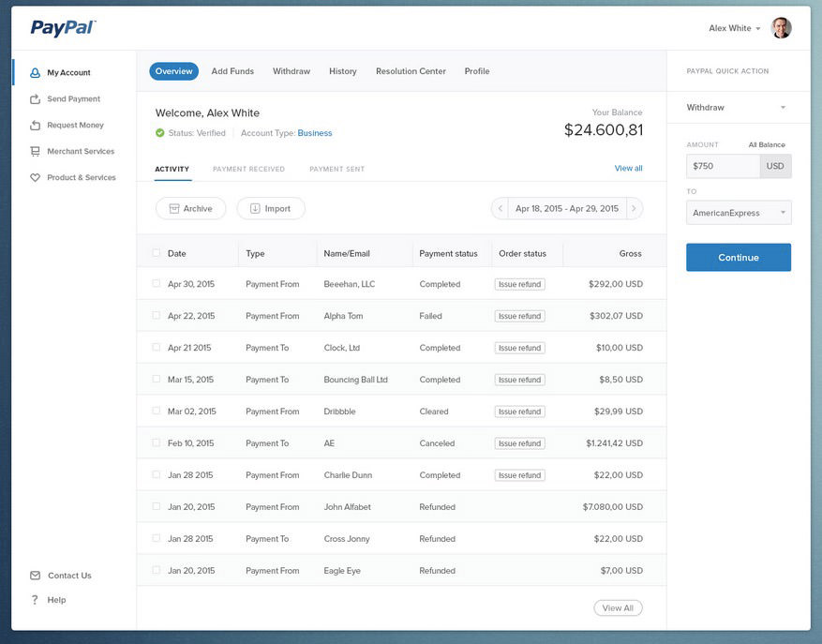Image resolution: width=822 pixels, height=644 pixels.
Task: Open the AmericanExpress destination dropdown
Action: (x=739, y=213)
